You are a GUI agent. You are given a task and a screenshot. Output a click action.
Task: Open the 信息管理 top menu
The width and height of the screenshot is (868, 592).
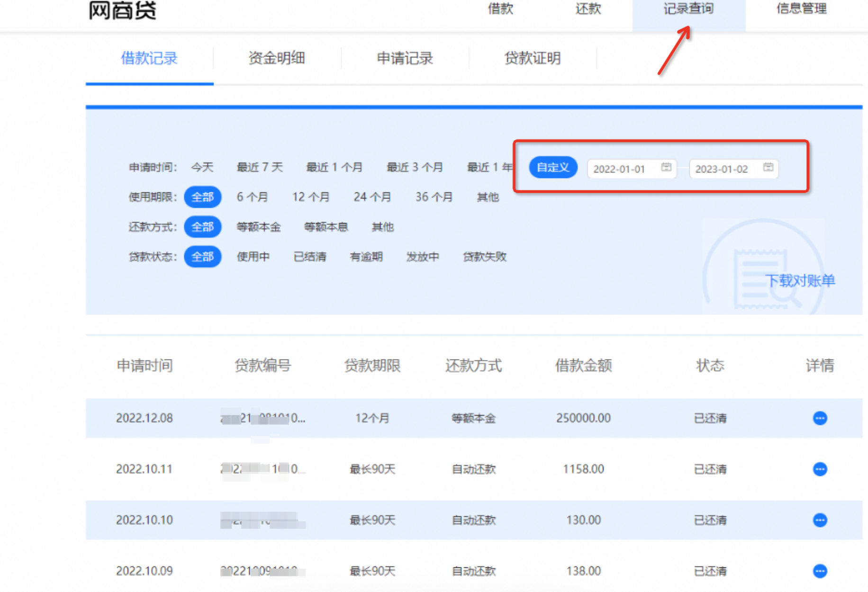801,9
